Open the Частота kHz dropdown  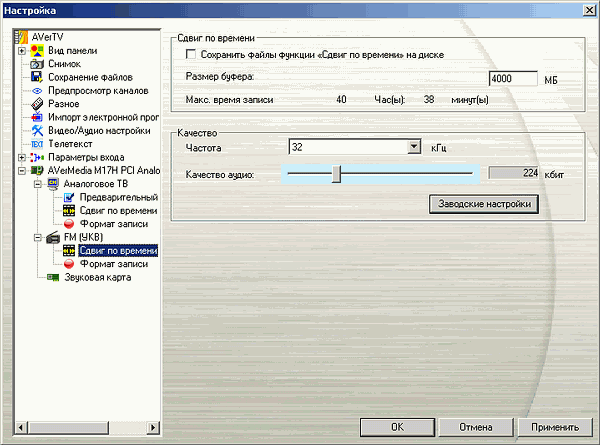tap(414, 147)
